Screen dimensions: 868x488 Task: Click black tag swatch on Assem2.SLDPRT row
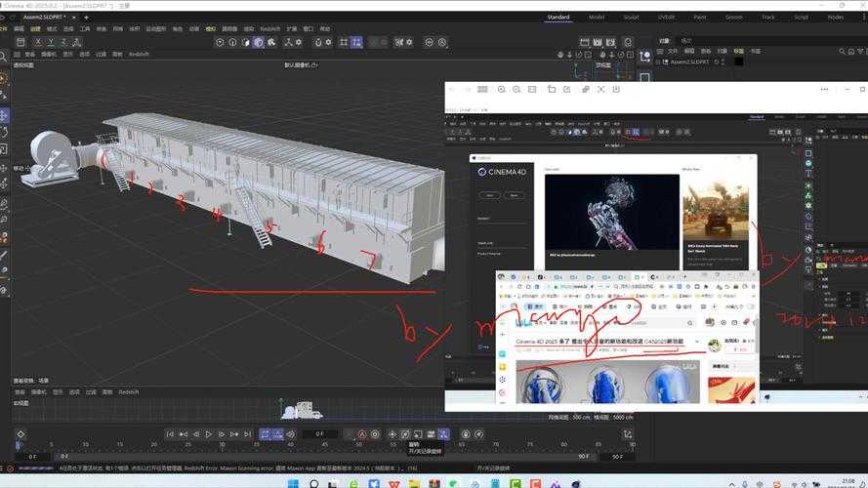tap(738, 61)
